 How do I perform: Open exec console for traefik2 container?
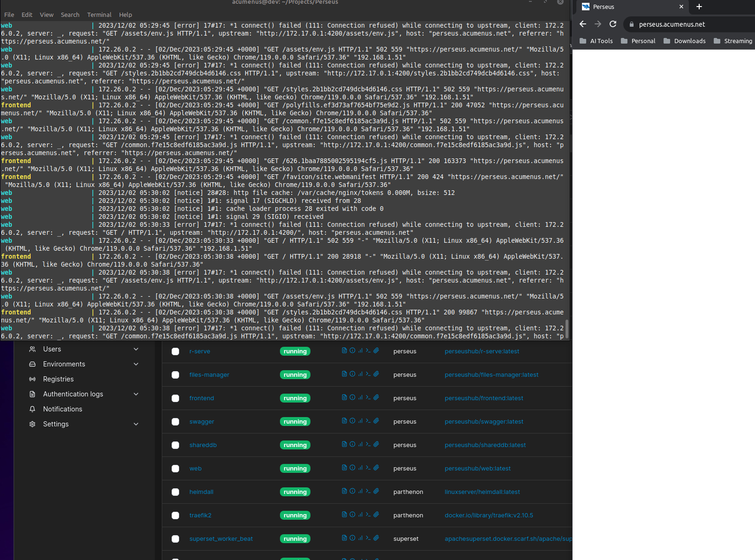[368, 515]
